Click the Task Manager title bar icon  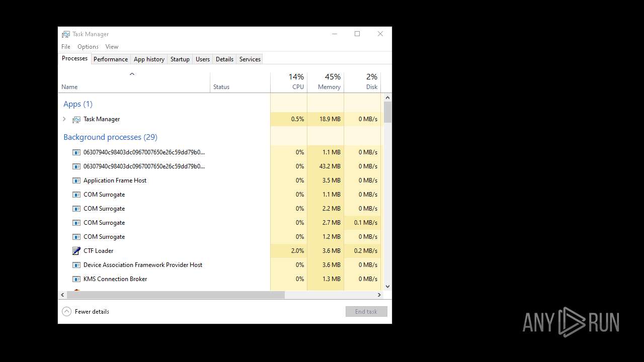point(66,34)
